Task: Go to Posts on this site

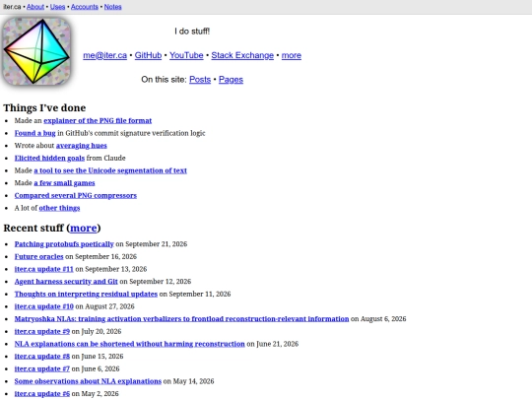Action: tap(200, 80)
